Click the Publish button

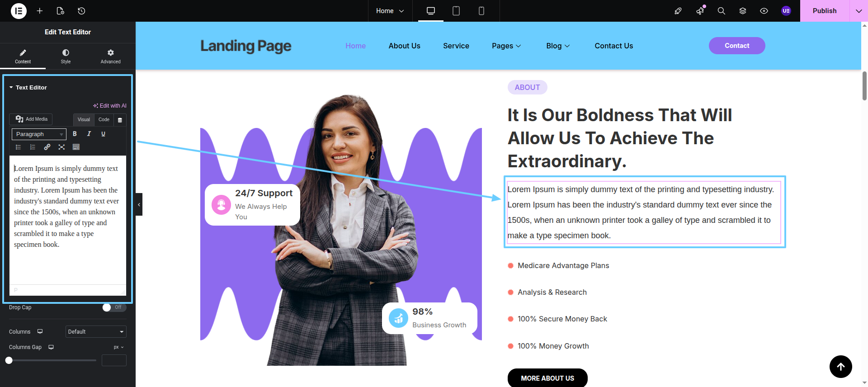[x=825, y=11]
